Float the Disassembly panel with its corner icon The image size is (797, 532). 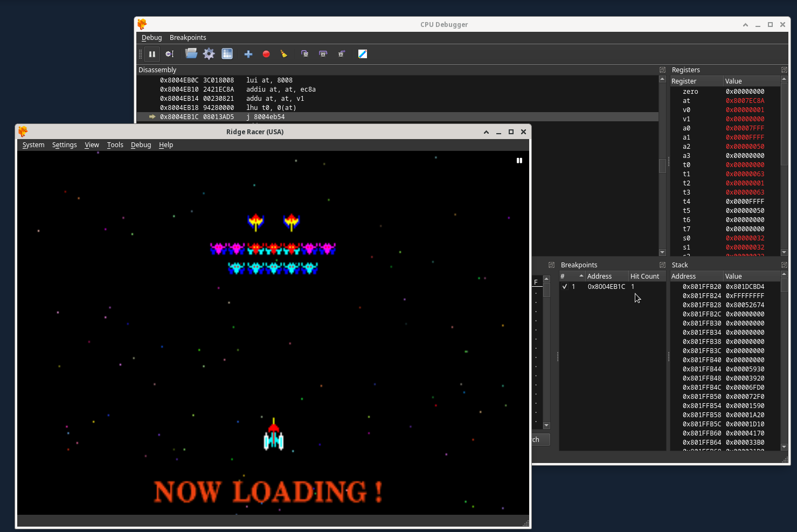tap(663, 70)
